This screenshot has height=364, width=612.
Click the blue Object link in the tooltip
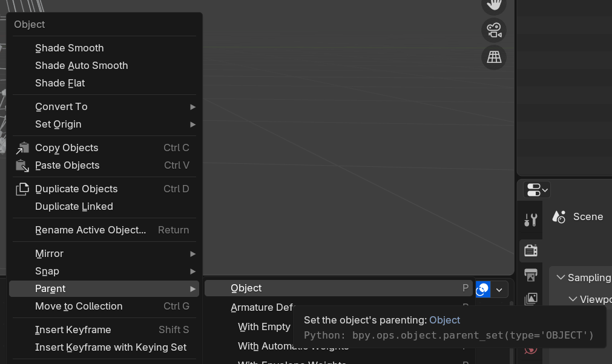pyautogui.click(x=444, y=320)
